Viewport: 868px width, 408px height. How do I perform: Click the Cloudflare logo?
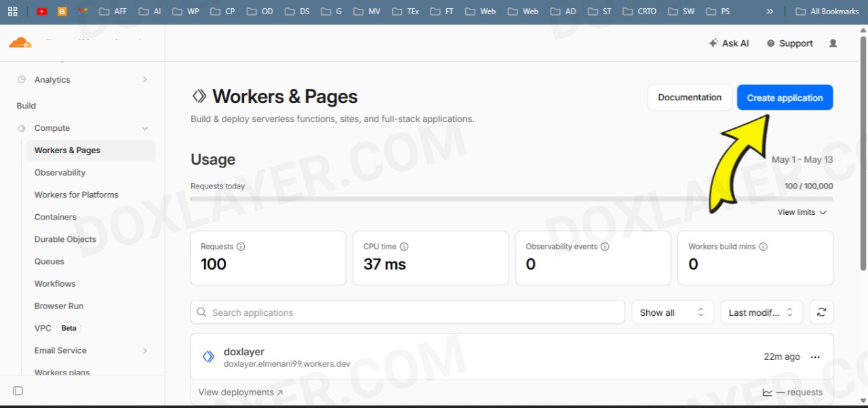point(20,43)
